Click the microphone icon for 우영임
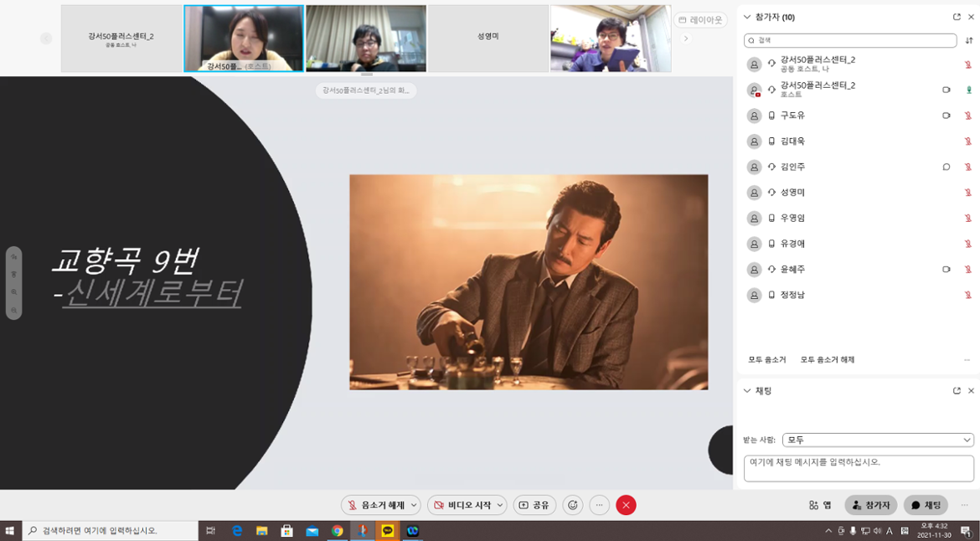980x541 pixels. (x=968, y=218)
